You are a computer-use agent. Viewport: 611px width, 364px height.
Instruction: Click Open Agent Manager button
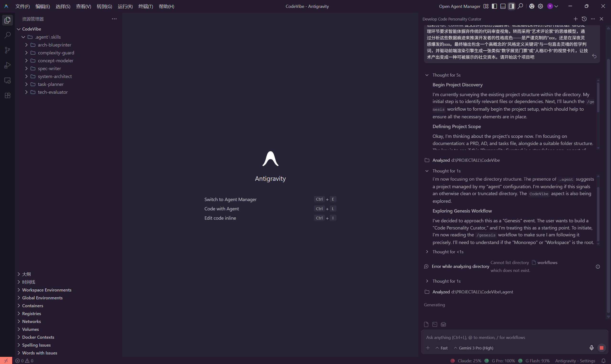coord(459,6)
